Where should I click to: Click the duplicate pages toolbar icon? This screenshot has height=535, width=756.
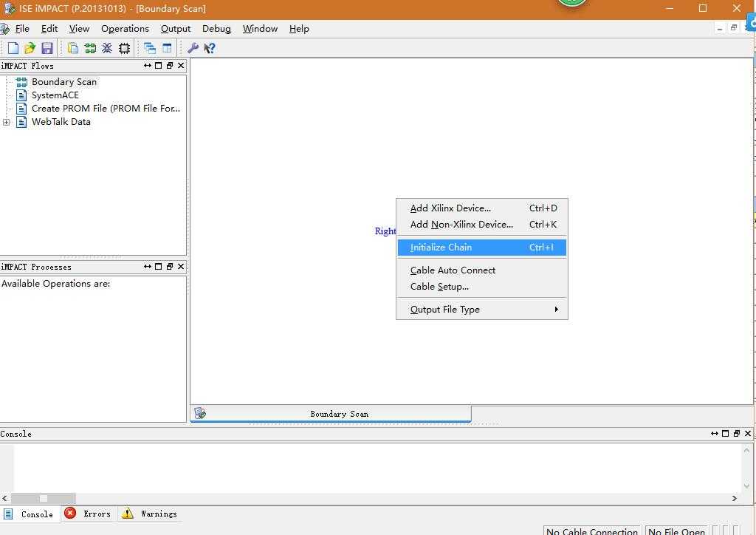[73, 48]
